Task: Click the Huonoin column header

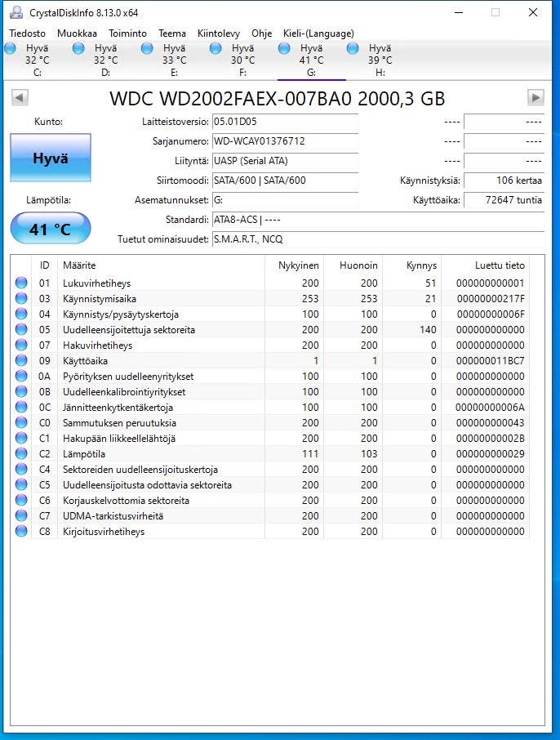Action: pos(353,265)
